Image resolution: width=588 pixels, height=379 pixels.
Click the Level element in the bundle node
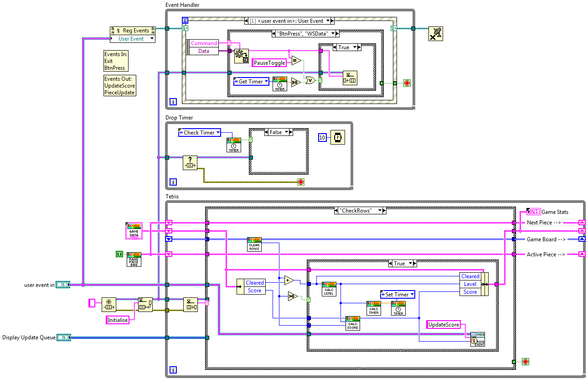click(470, 284)
